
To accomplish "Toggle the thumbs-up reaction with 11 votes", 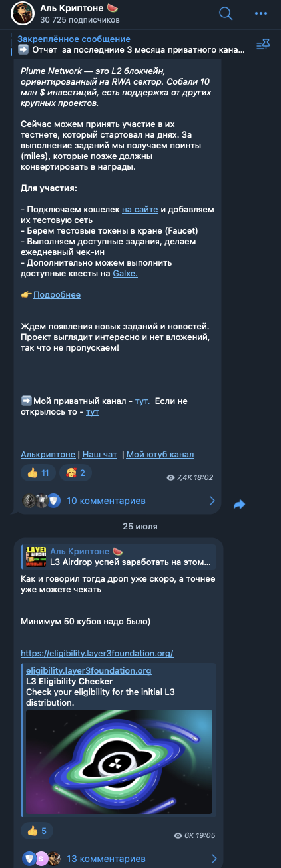I will [x=37, y=473].
